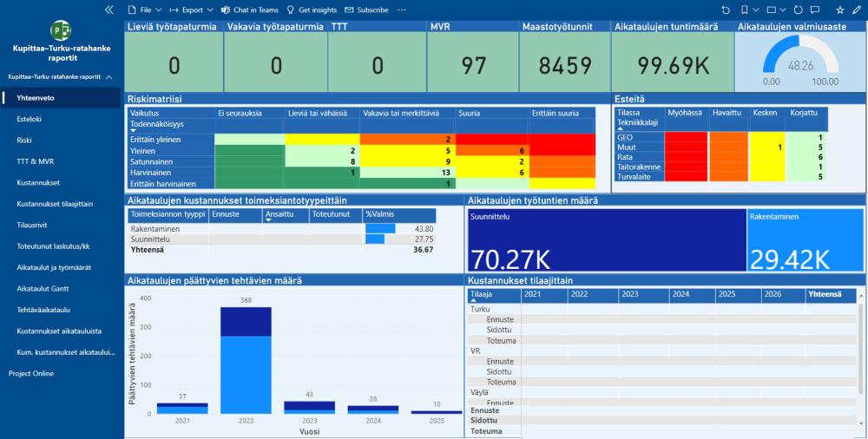Click the 2023 bar labeled 43

pyautogui.click(x=310, y=408)
